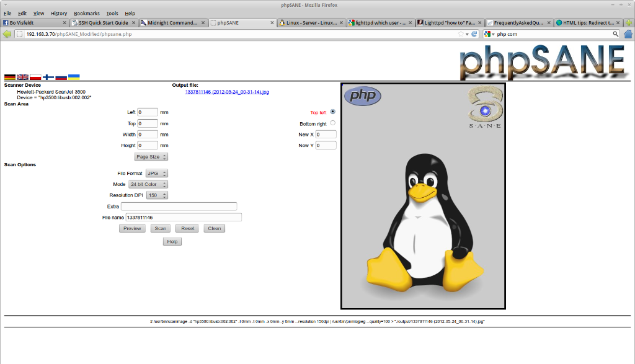Go back with the green arrow
The image size is (635, 364).
click(x=7, y=34)
